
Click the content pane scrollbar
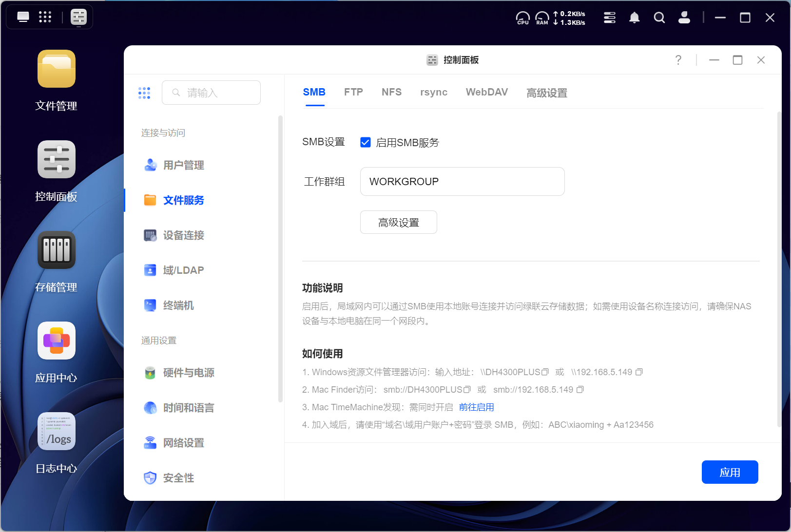coord(779,270)
